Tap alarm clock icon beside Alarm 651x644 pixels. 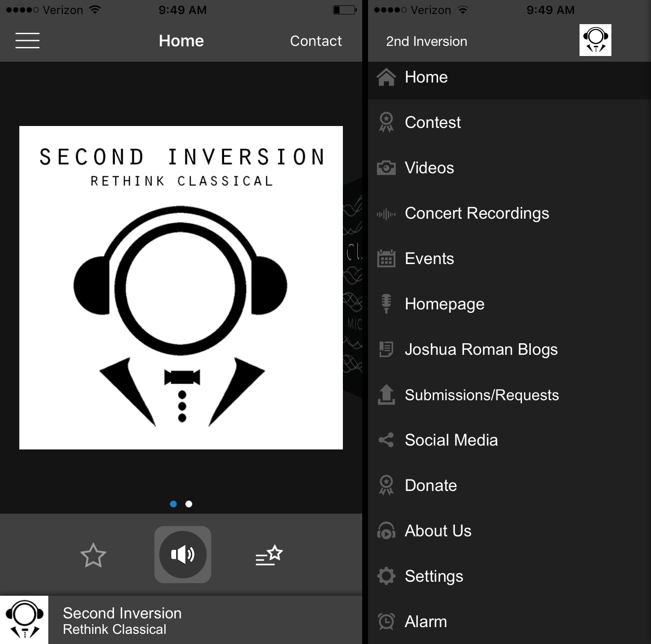386,621
